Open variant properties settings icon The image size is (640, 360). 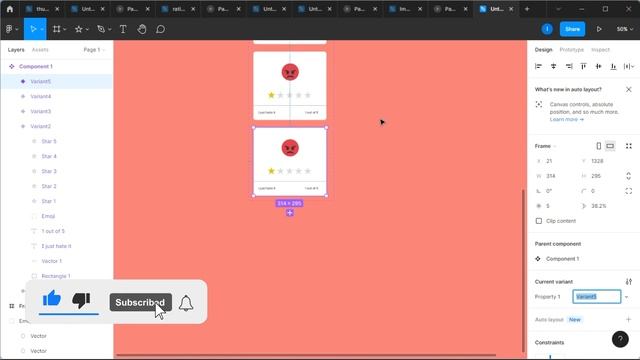629,282
